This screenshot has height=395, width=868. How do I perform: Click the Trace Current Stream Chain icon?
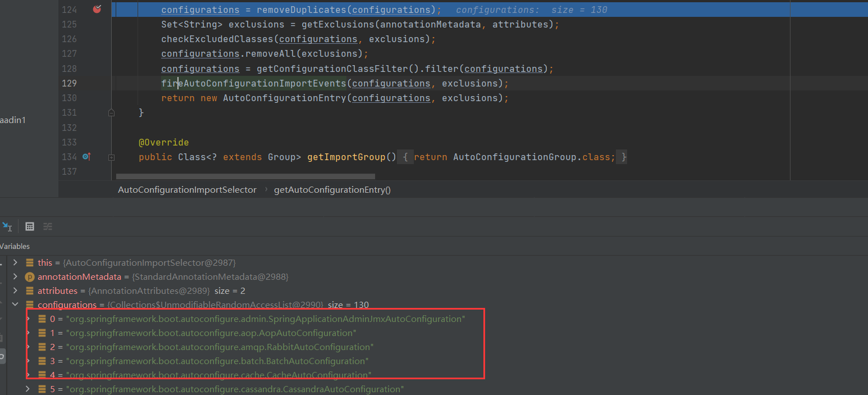48,226
